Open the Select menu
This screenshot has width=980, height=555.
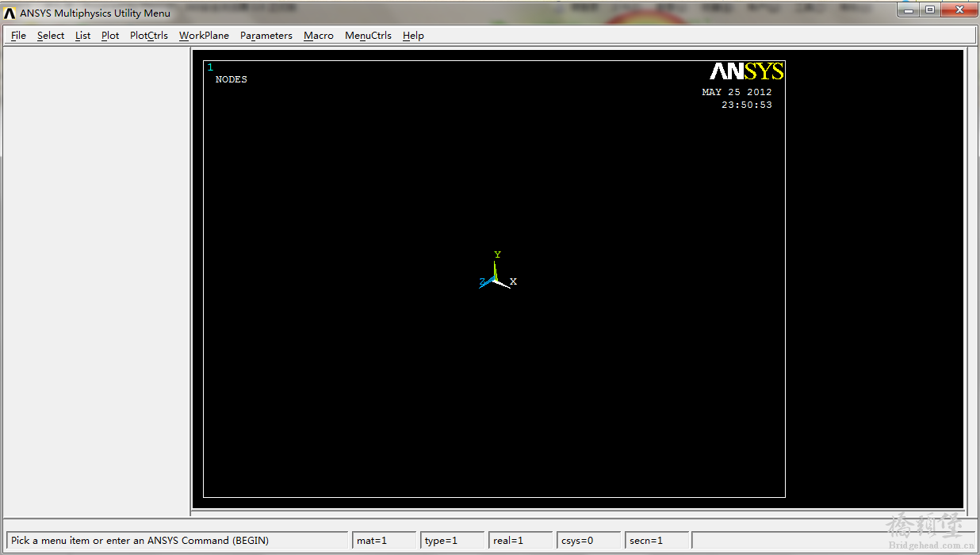pyautogui.click(x=51, y=36)
